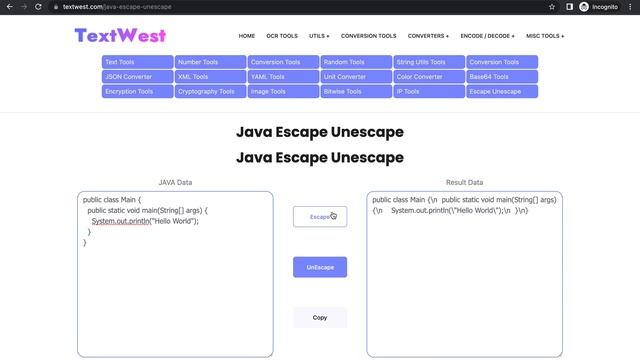Open Cryptography Tools
The width and height of the screenshot is (640, 360).
[210, 91]
